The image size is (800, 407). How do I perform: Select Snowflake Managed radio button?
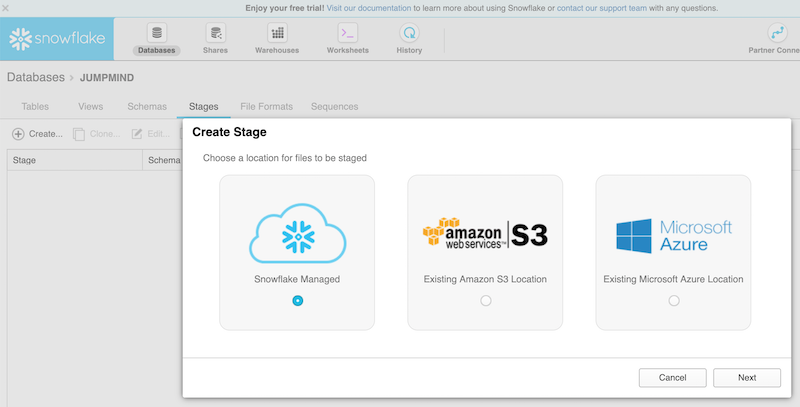point(297,301)
